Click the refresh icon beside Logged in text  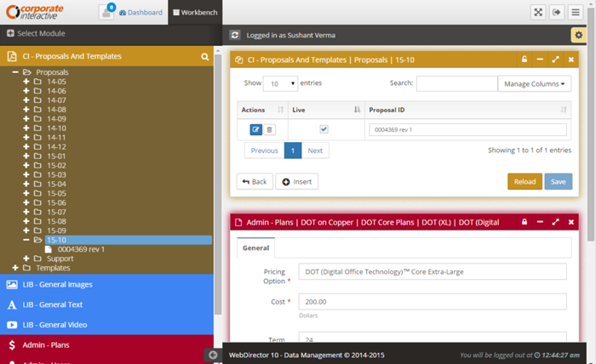pyautogui.click(x=235, y=36)
